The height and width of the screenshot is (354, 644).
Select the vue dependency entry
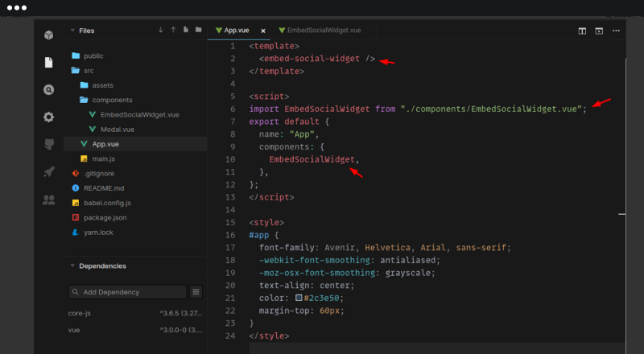point(135,330)
